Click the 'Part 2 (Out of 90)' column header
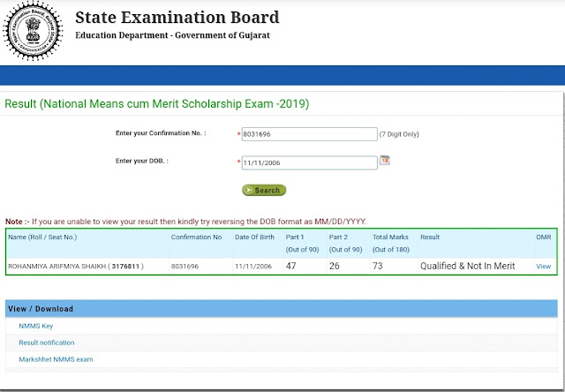 345,243
